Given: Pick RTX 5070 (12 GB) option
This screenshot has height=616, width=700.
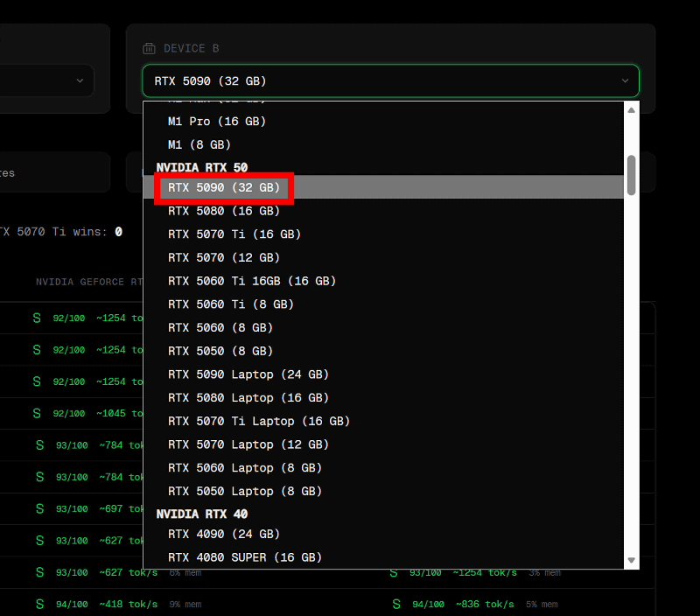Looking at the screenshot, I should point(224,258).
